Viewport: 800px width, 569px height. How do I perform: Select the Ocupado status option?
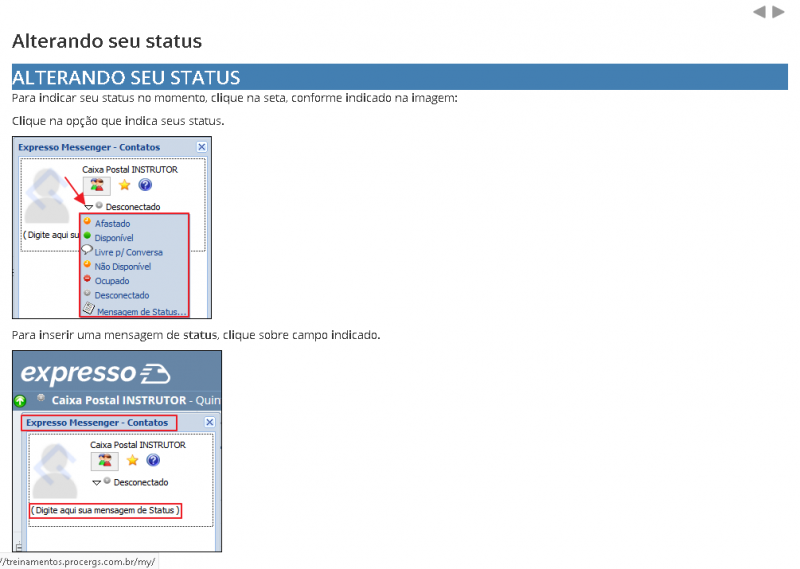(112, 281)
